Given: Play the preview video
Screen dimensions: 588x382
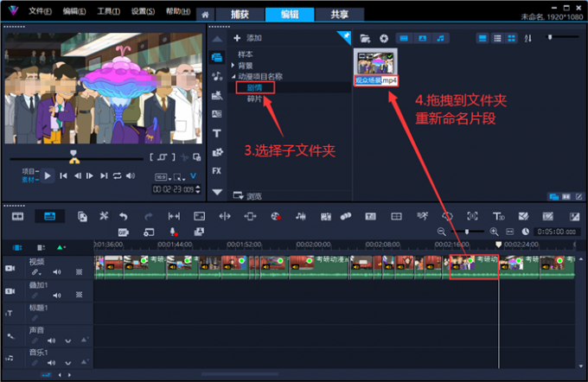Looking at the screenshot, I should (x=48, y=175).
